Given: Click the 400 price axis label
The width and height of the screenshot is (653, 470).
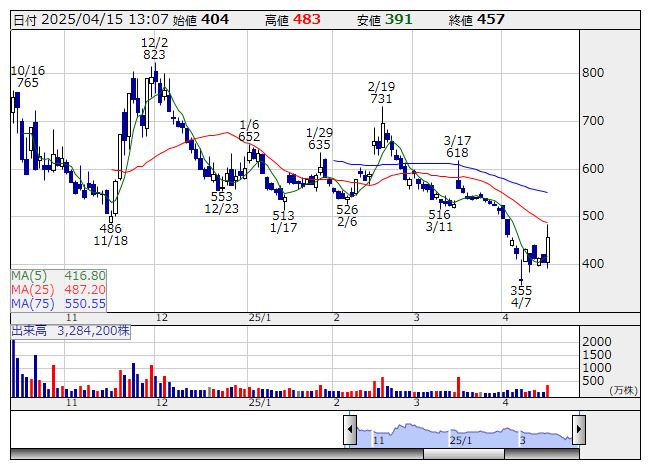Looking at the screenshot, I should click(593, 264).
